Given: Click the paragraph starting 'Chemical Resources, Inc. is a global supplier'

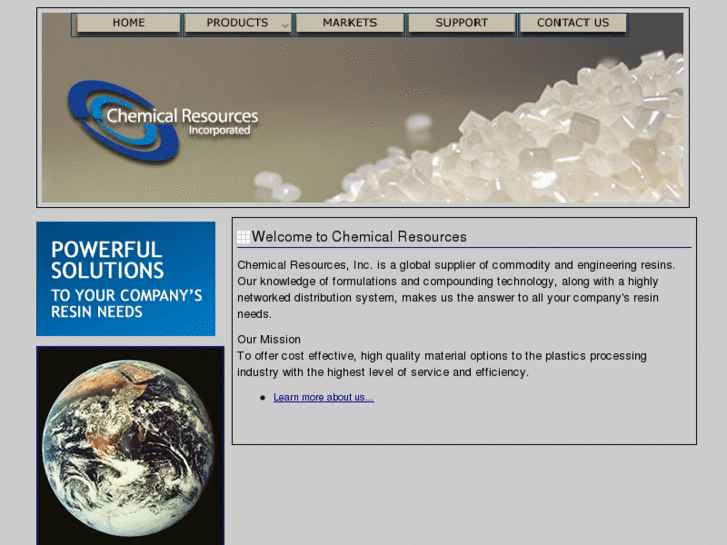Looking at the screenshot, I should [457, 289].
